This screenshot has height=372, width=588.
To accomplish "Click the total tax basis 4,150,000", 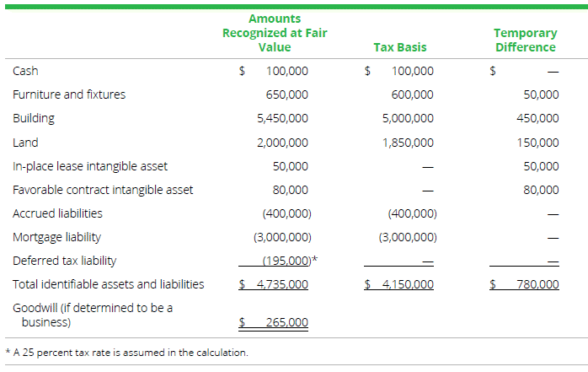I will tap(408, 284).
